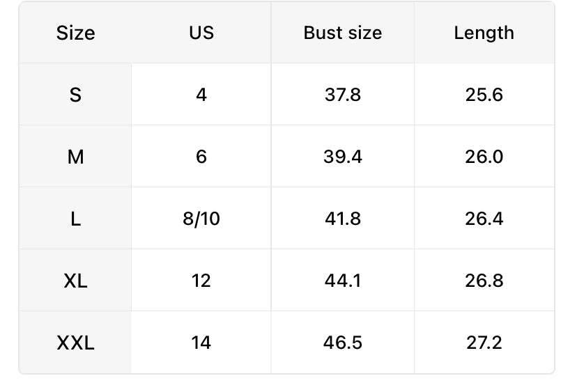Screen dimensions: 577x392
Task: Select the Bust size column header
Action: pyautogui.click(x=343, y=33)
